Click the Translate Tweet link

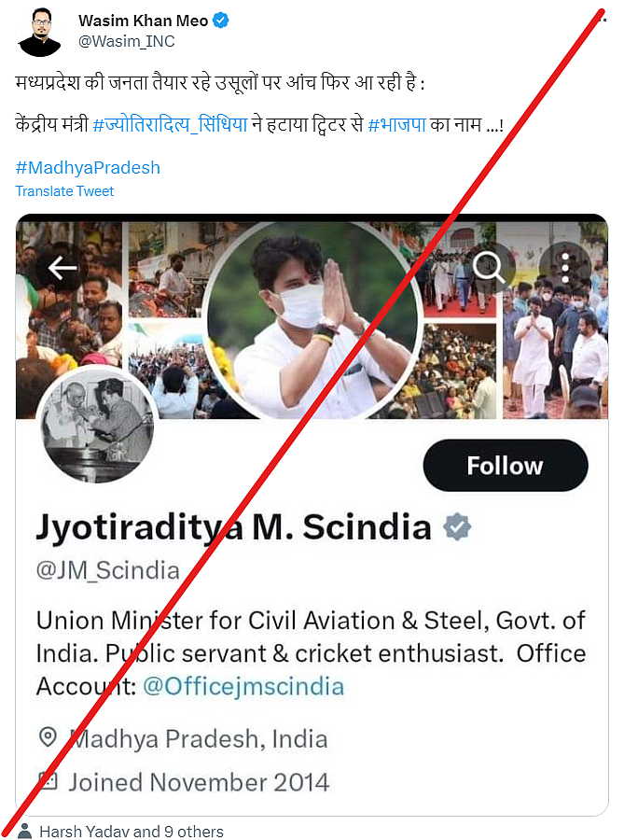pyautogui.click(x=64, y=191)
